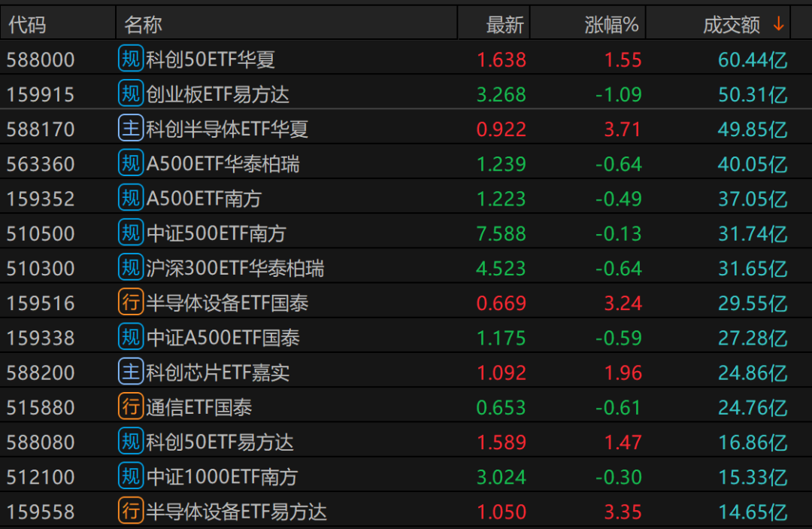
Task: Sort by the 代码 column header
Action: pyautogui.click(x=27, y=24)
